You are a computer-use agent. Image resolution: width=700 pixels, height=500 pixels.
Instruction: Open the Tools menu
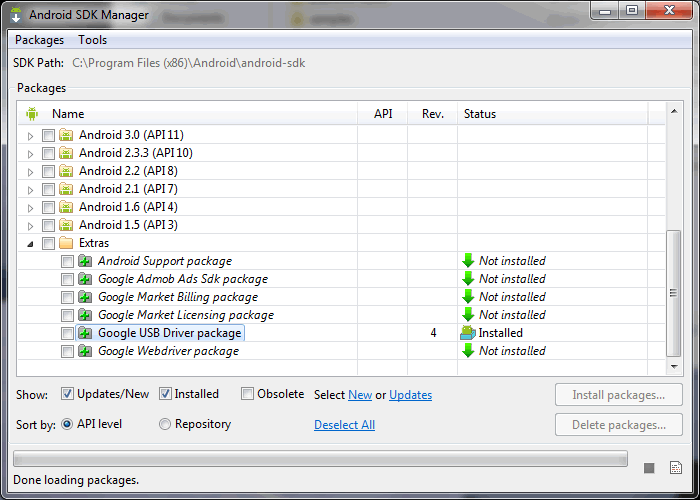tap(93, 40)
